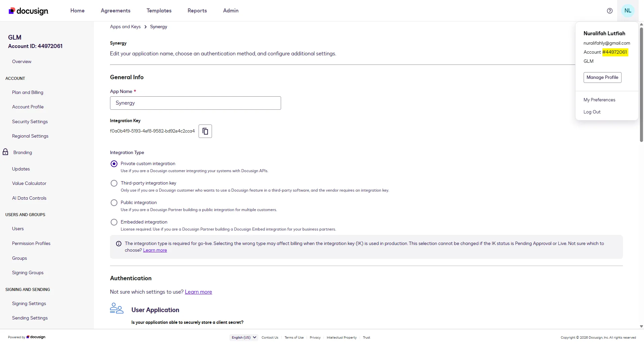
Task: Open the Learn more link under Authentication
Action: pos(198,292)
